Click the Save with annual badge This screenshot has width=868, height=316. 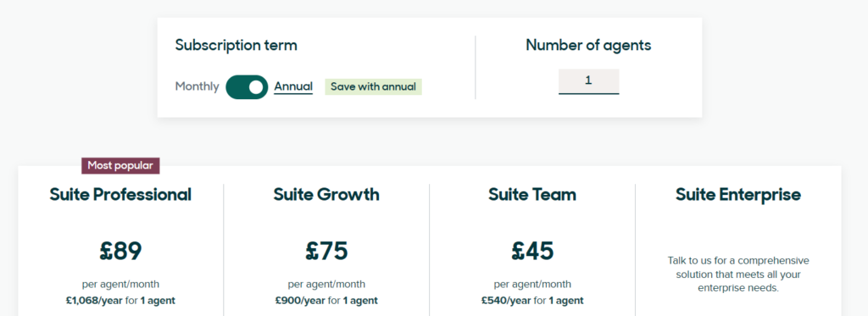tap(373, 87)
